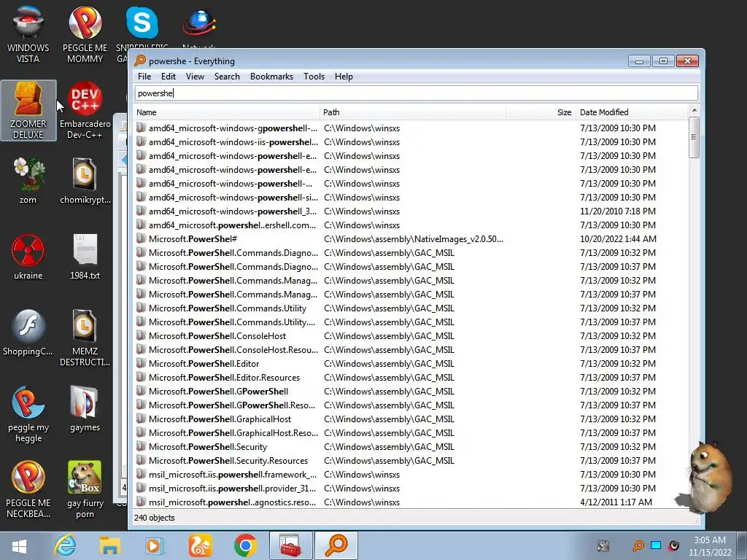Open the View menu
This screenshot has height=560, width=747.
[x=195, y=77]
